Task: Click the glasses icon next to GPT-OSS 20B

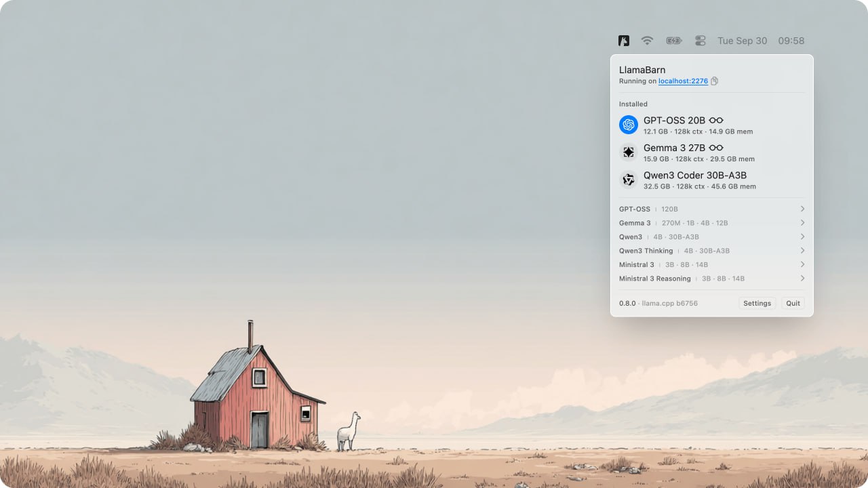Action: point(716,121)
